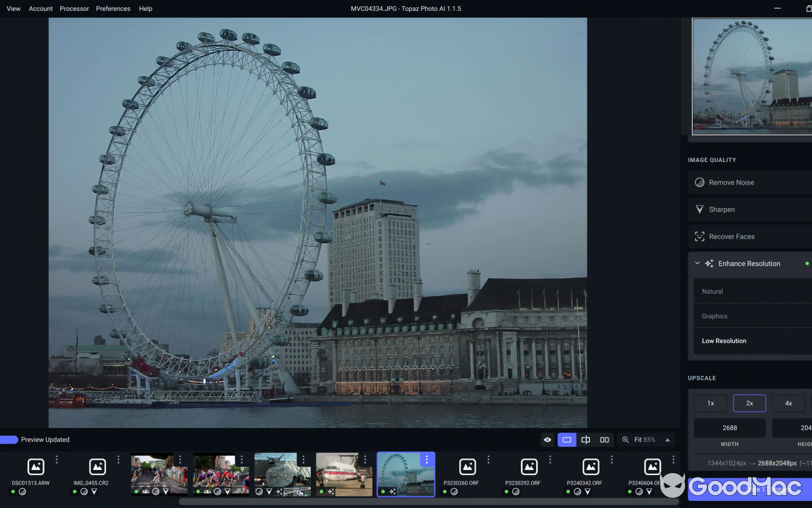Switch to side-by-side comparison view icon
812x508 pixels.
click(x=604, y=439)
